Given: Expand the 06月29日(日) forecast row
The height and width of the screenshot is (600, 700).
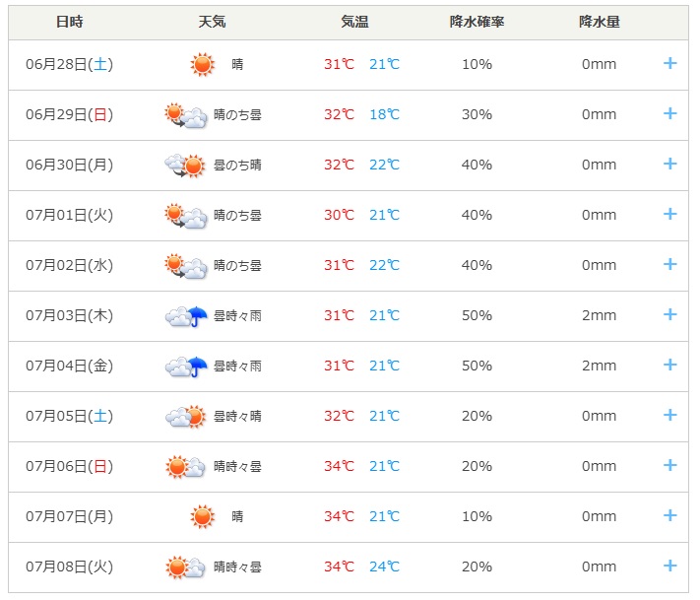Looking at the screenshot, I should [669, 113].
